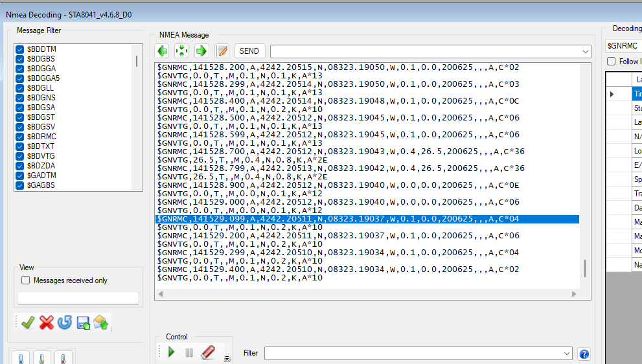
Task: Enable the Follow checkbox in Decoding panel
Action: click(x=612, y=62)
